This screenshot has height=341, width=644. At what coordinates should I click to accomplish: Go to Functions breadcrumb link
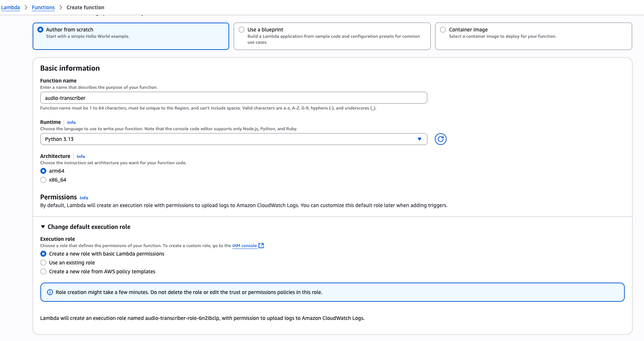point(43,7)
